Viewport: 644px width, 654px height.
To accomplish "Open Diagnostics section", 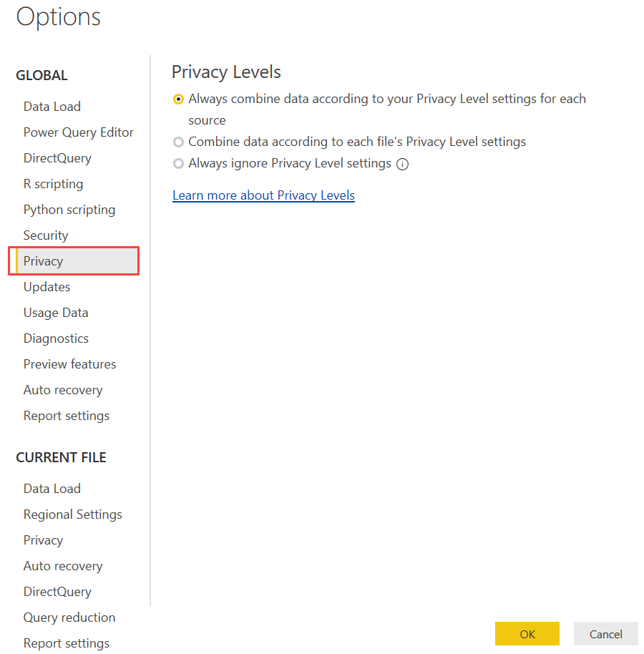I will pos(56,338).
